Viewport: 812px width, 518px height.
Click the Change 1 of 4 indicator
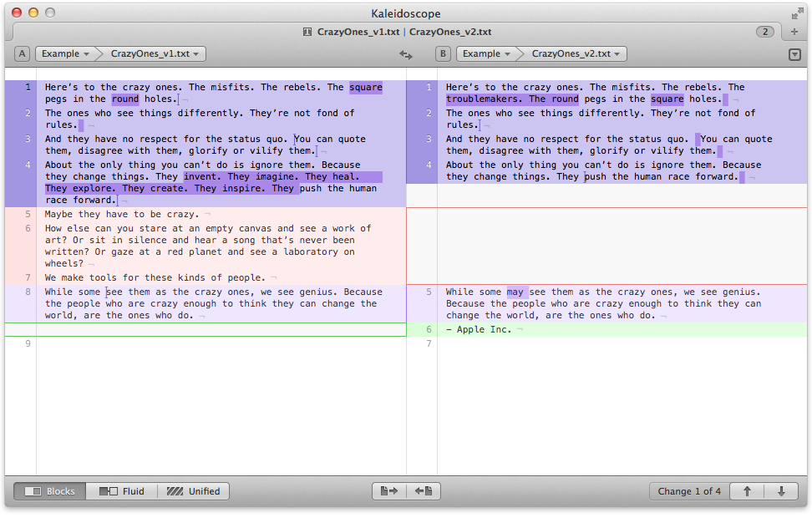click(689, 491)
